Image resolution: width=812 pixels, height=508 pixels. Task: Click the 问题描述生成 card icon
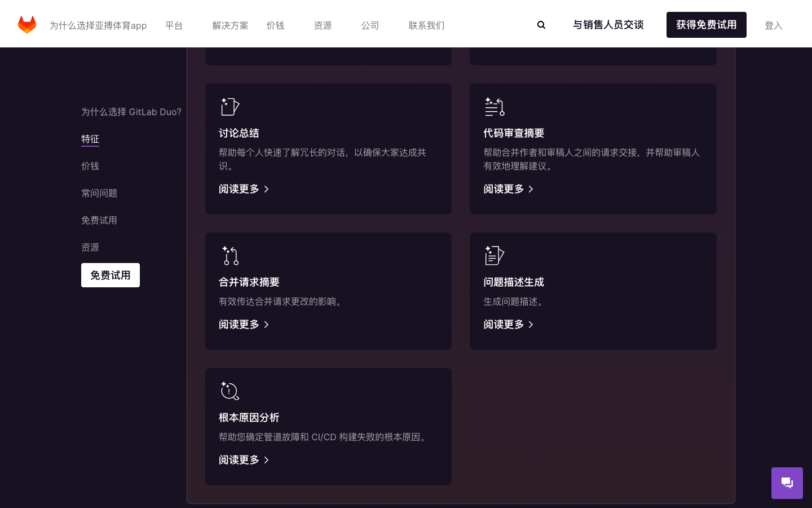coord(495,256)
